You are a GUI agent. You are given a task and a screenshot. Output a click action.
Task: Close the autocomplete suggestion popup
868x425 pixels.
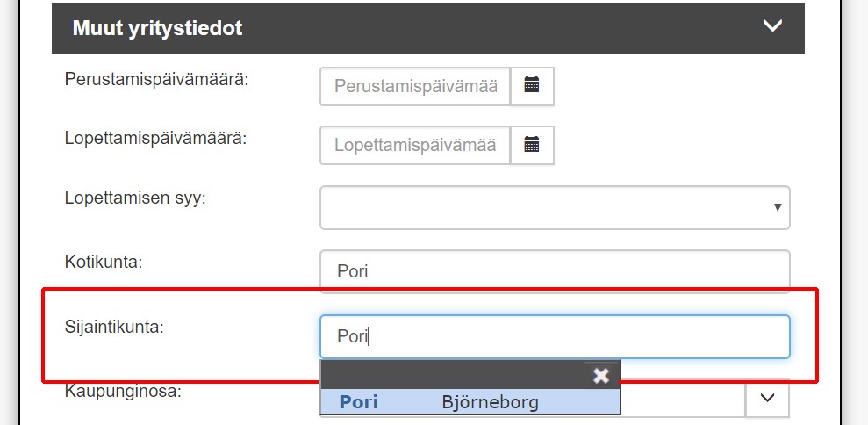[x=600, y=376]
